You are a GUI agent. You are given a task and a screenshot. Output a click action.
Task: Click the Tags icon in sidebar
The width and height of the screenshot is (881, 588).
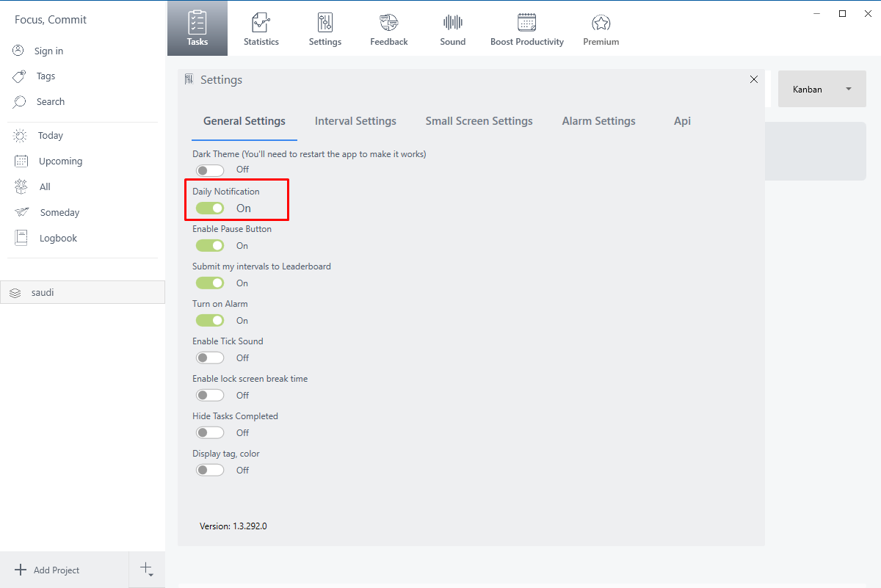click(20, 76)
